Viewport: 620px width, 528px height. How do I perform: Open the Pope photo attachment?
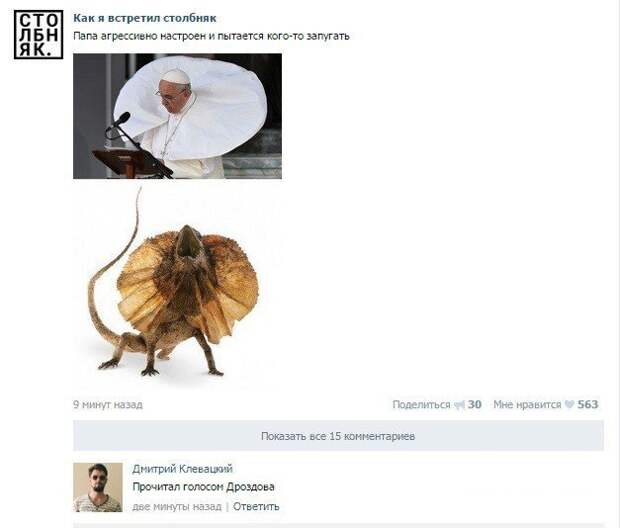[178, 116]
